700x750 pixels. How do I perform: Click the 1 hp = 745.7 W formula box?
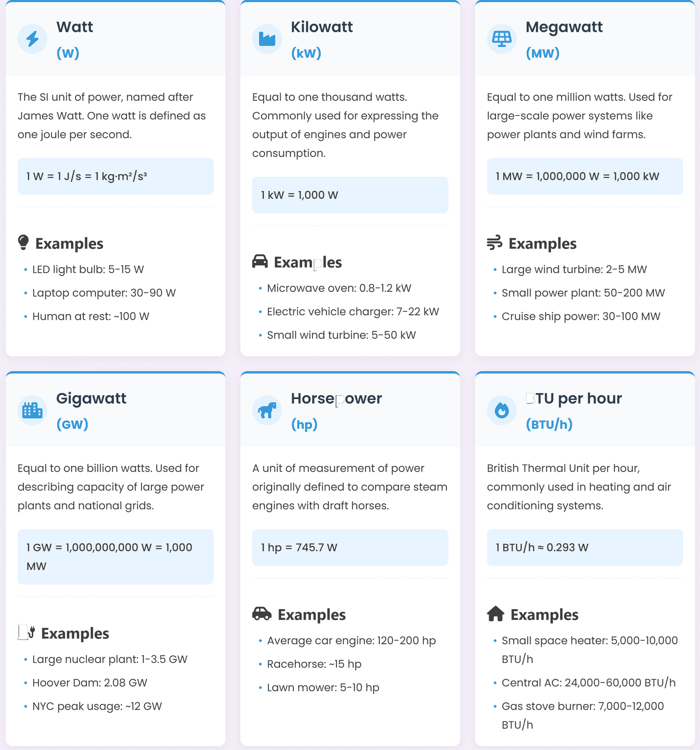pos(350,547)
